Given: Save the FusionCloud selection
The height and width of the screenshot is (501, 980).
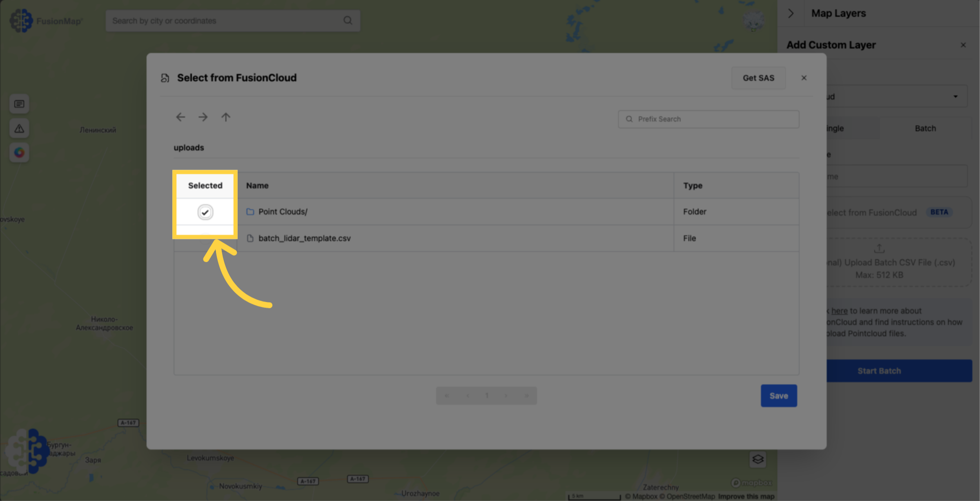Looking at the screenshot, I should tap(779, 396).
